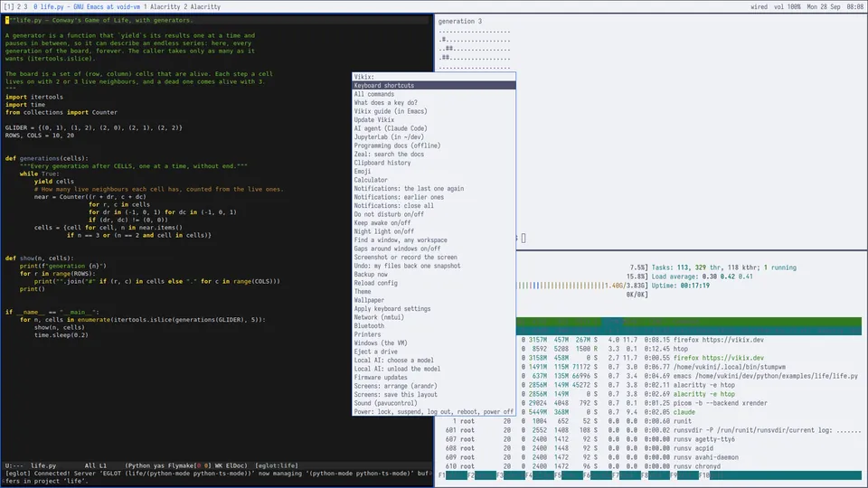The height and width of the screenshot is (488, 868).
Task: Toggle Keep awake on/off
Action: (434, 223)
